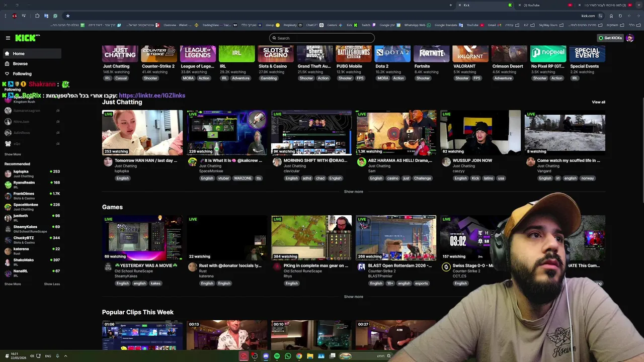Click the casino tag under the ABZ HARAMA stream

[x=392, y=178]
